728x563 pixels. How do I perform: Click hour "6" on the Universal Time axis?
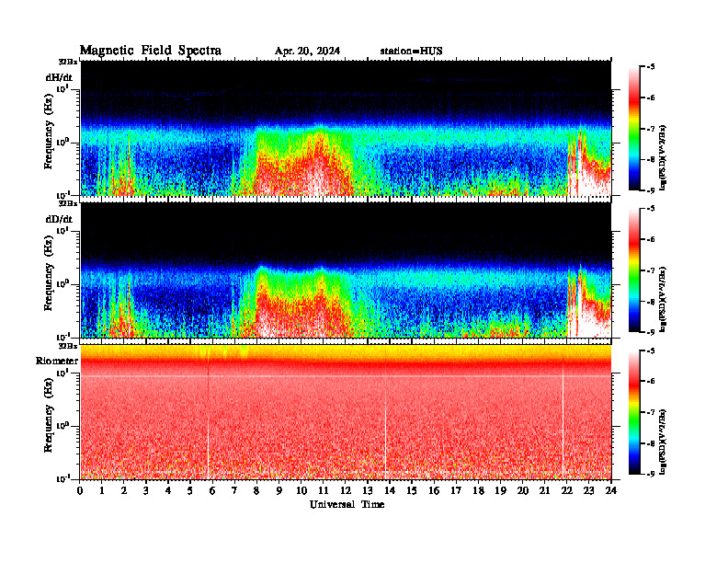pos(212,490)
